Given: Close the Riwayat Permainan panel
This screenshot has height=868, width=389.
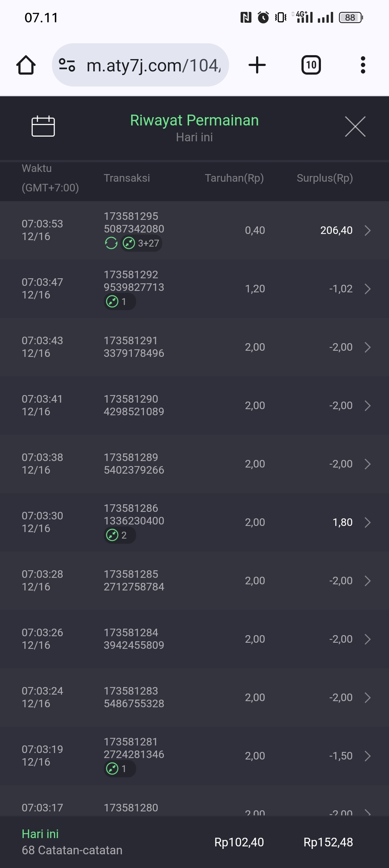Looking at the screenshot, I should 355,127.
